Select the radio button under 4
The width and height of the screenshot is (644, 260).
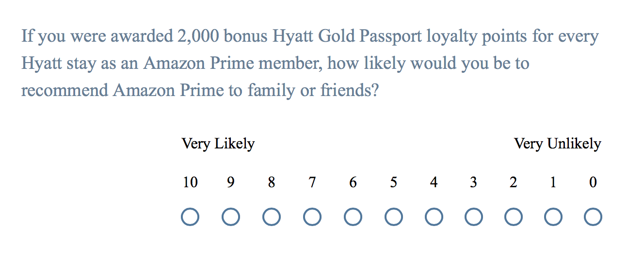434,217
